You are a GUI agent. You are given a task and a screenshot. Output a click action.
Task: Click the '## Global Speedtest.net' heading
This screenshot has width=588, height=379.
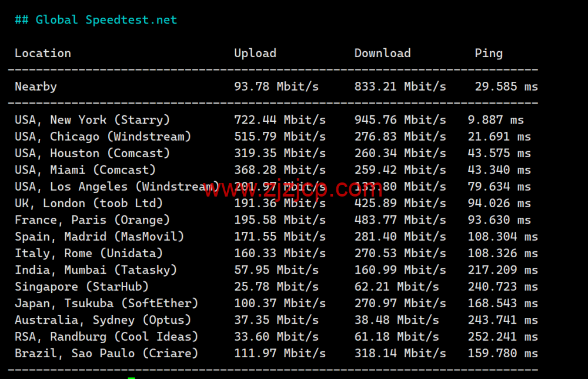point(96,20)
